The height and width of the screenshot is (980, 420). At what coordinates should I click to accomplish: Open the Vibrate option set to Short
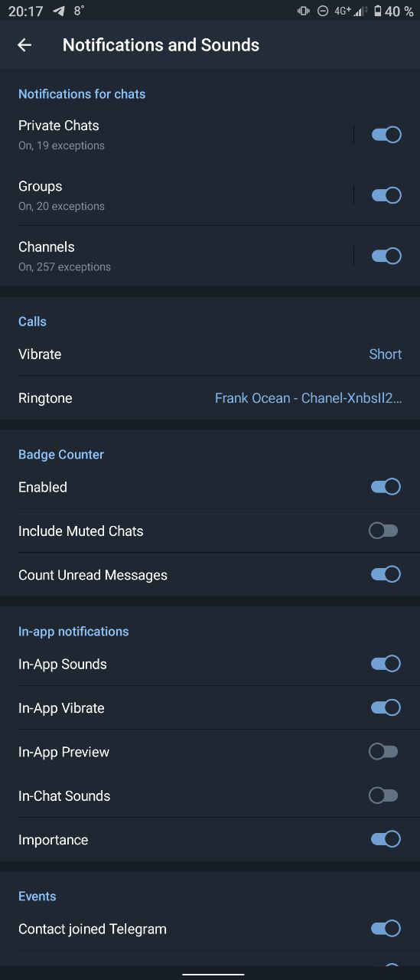tap(210, 354)
